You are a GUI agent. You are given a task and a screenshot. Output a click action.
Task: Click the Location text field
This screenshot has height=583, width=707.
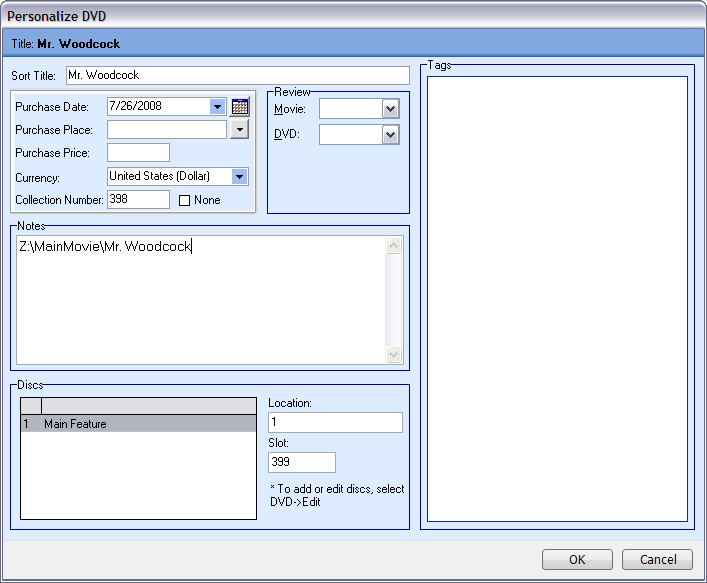point(335,423)
